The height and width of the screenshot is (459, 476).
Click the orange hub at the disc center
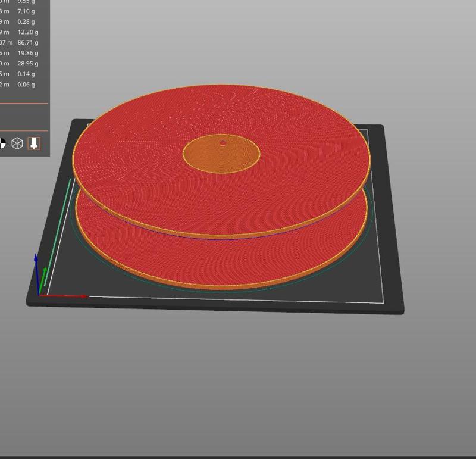[x=223, y=154]
